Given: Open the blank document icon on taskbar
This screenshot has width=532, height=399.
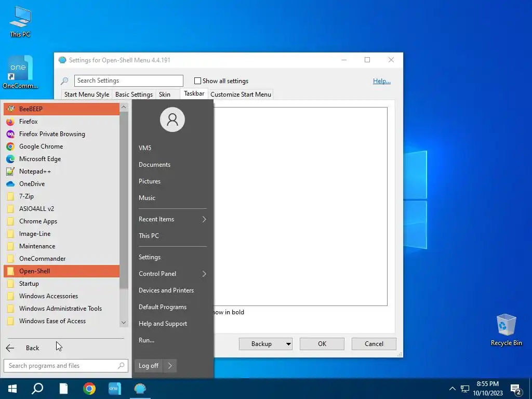Looking at the screenshot, I should (63, 389).
